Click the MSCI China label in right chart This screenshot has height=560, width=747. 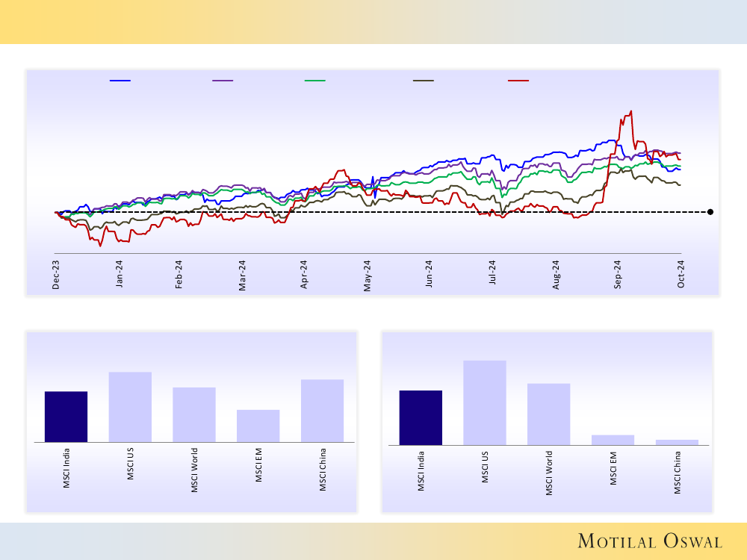[678, 473]
